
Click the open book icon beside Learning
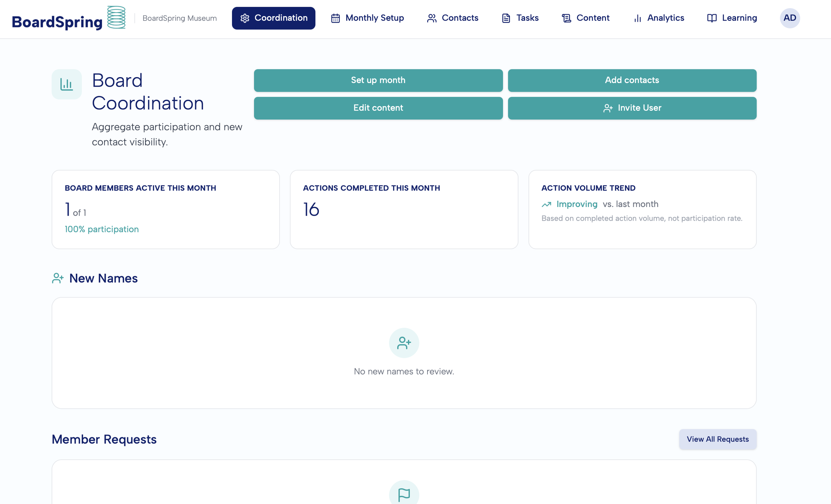[712, 18]
